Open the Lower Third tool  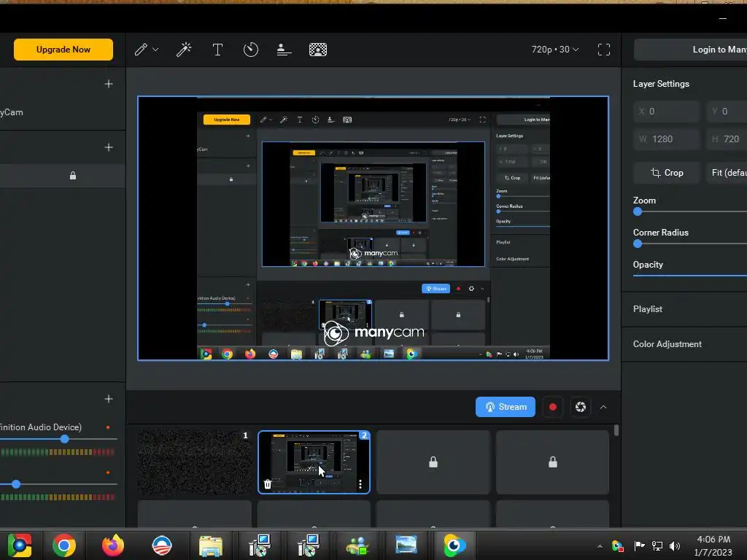click(x=284, y=50)
